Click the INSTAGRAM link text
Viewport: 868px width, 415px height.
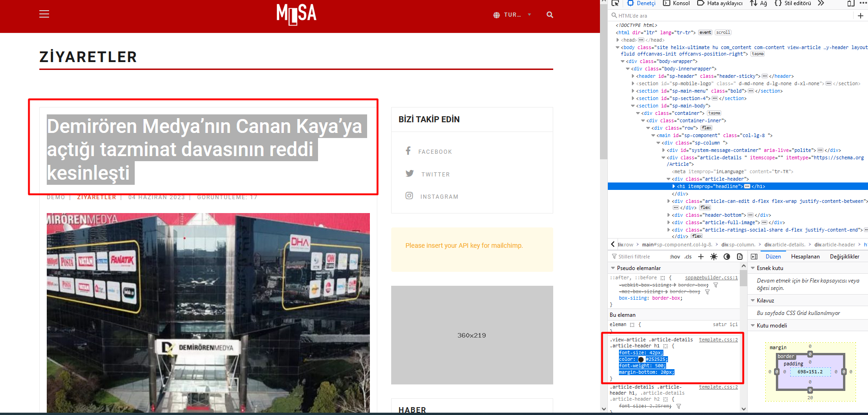(x=439, y=197)
